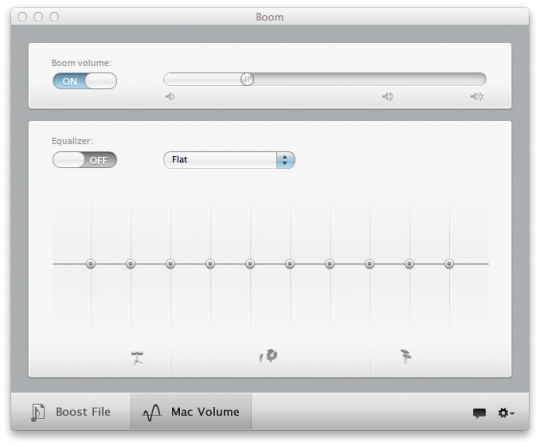
Task: Minimize the Boom window
Action: 38,17
